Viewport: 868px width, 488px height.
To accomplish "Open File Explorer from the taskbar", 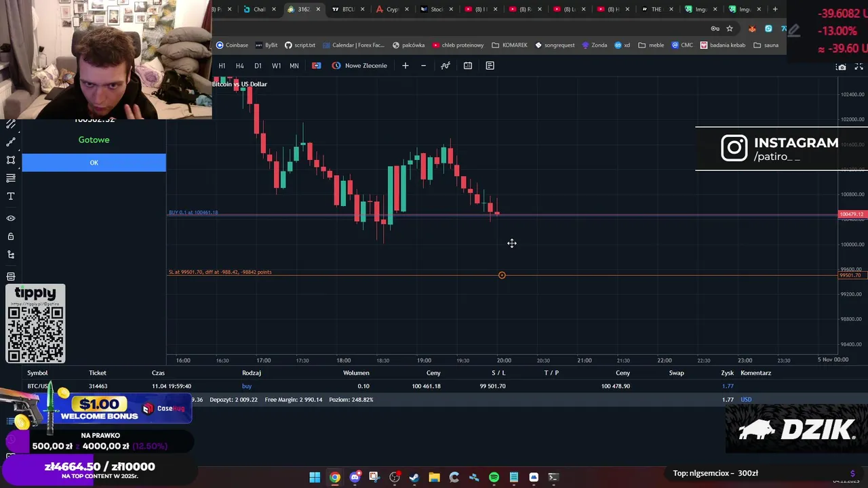I will coord(434,477).
